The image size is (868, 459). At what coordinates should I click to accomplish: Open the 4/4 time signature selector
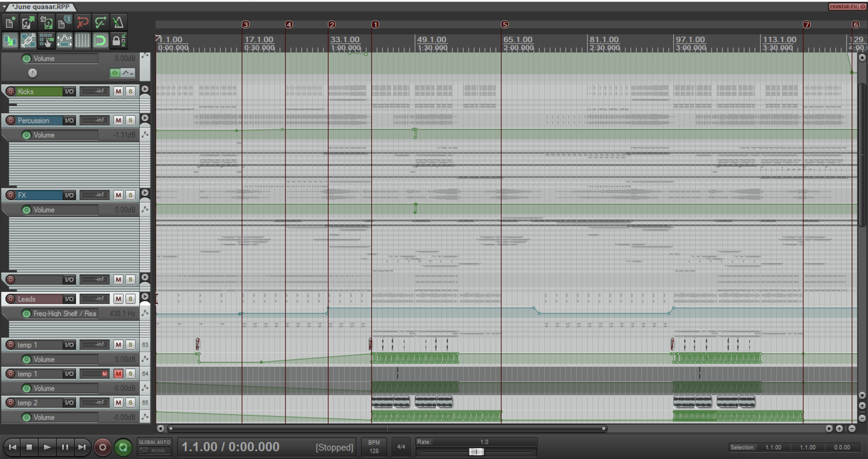pos(401,447)
